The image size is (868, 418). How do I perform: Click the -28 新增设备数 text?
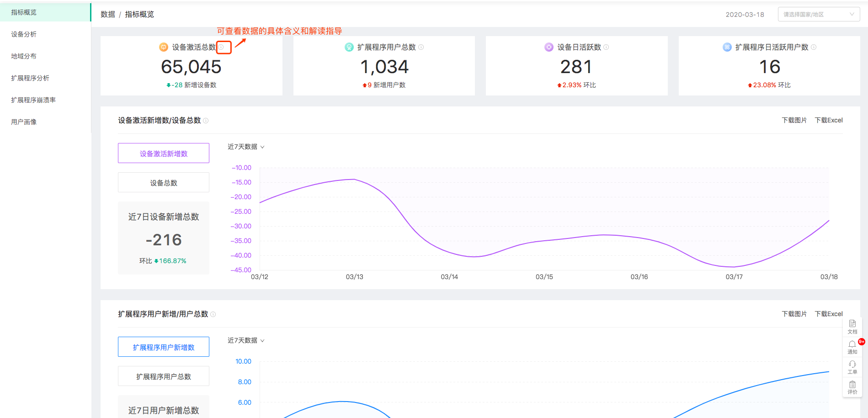[192, 85]
